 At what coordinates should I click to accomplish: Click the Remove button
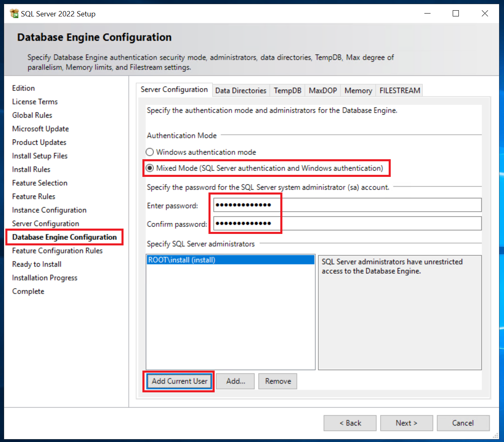coord(278,381)
